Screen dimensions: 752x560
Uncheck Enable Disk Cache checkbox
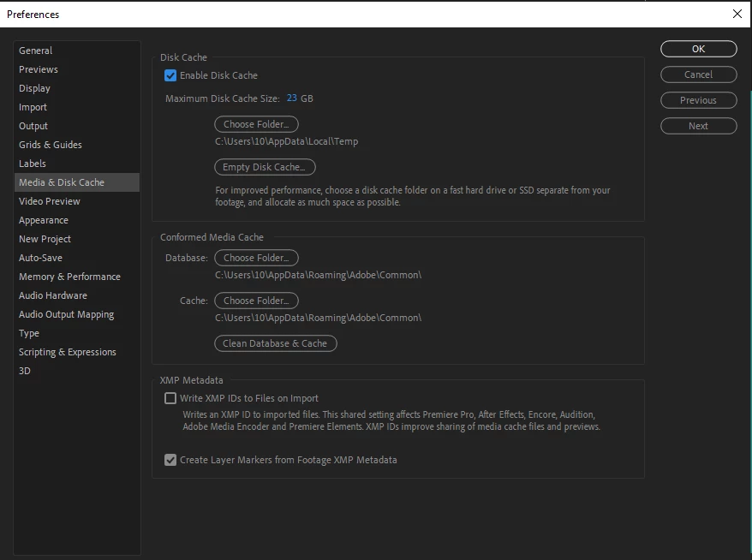170,75
